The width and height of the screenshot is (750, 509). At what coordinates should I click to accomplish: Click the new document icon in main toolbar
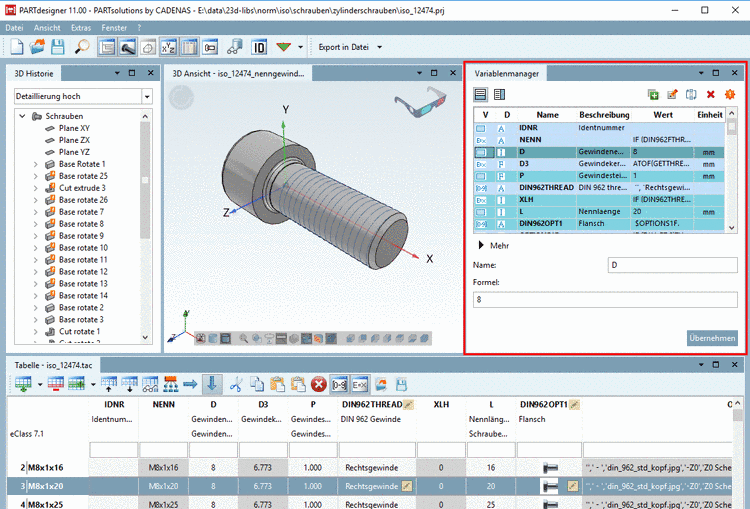click(17, 47)
